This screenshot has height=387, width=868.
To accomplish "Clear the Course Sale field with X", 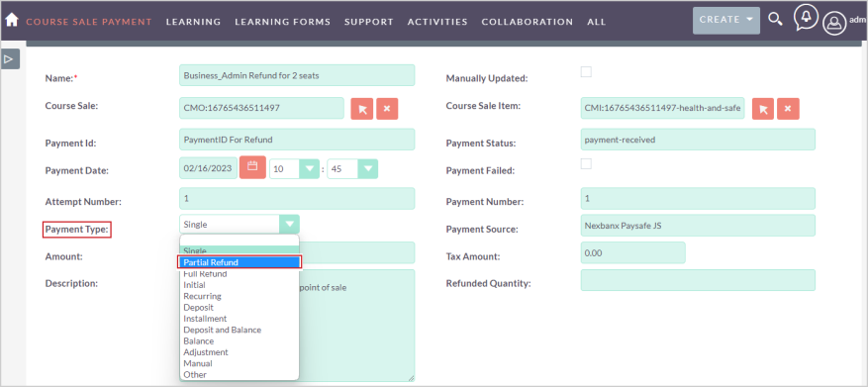I will point(387,109).
